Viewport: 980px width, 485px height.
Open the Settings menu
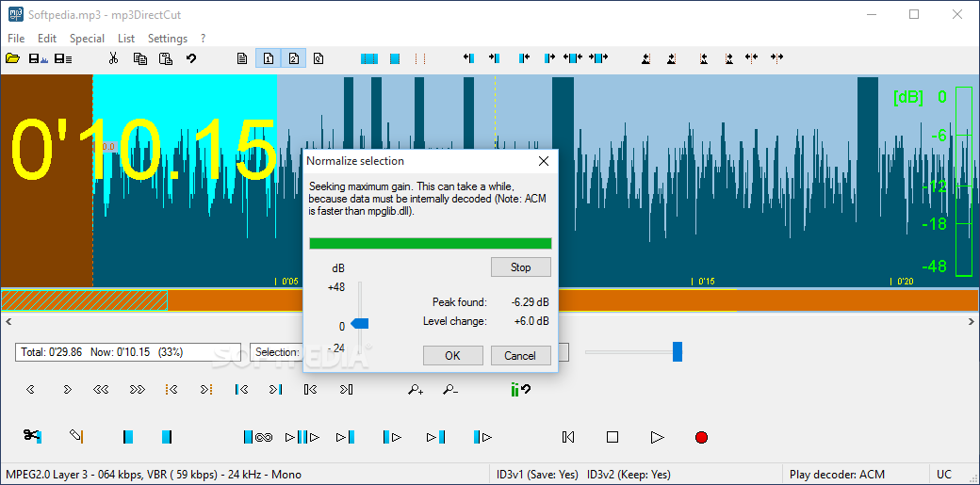tap(168, 38)
